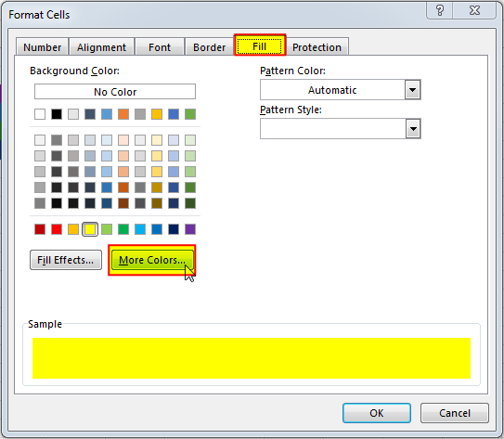Select the medium green standard color swatch
This screenshot has width=504, height=439.
[x=123, y=229]
